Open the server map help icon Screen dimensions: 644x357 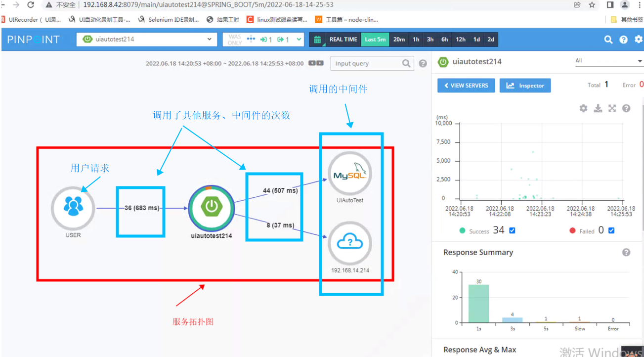point(423,63)
